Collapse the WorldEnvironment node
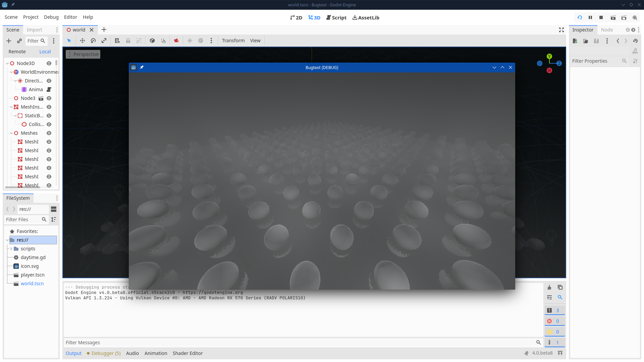This screenshot has height=362, width=644. click(x=11, y=72)
